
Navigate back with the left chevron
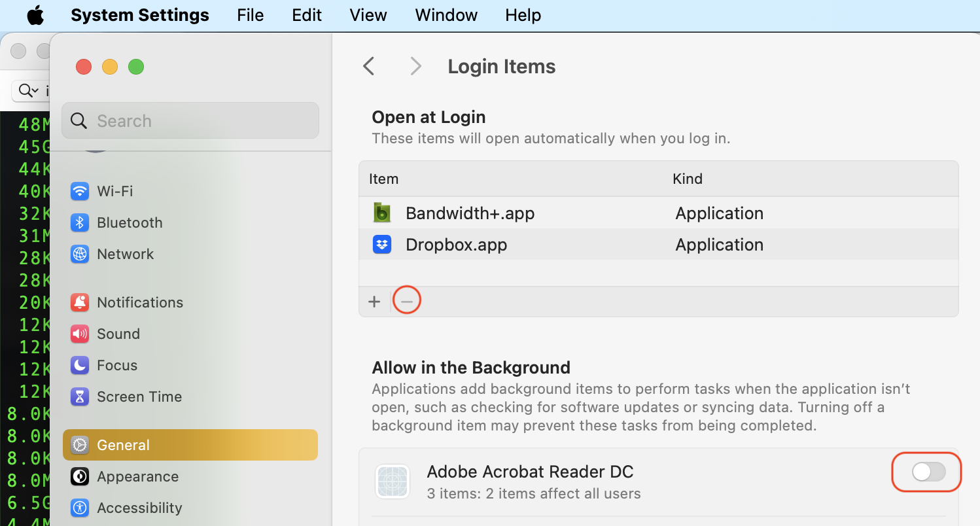coord(369,66)
